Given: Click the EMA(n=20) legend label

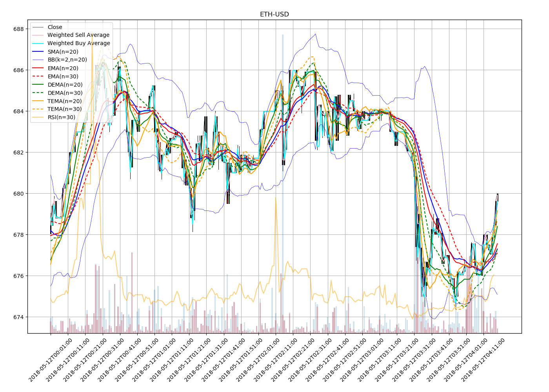Looking at the screenshot, I should (63, 68).
